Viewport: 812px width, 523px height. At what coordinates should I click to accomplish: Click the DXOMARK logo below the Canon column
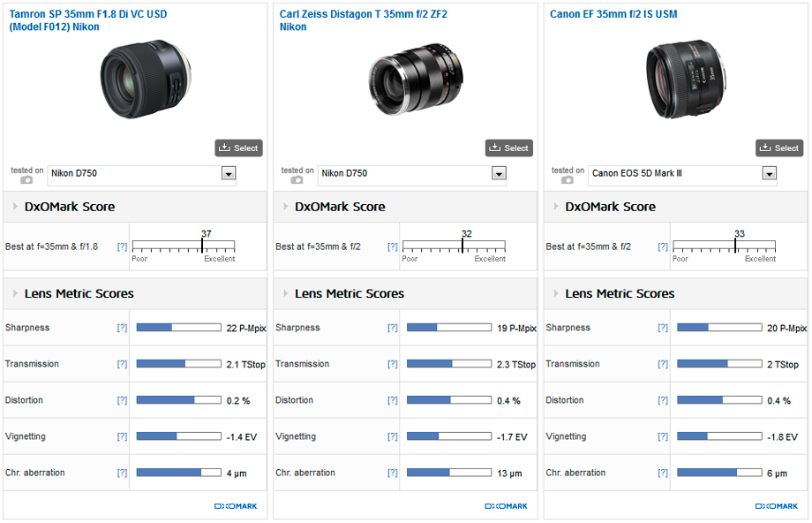(776, 505)
